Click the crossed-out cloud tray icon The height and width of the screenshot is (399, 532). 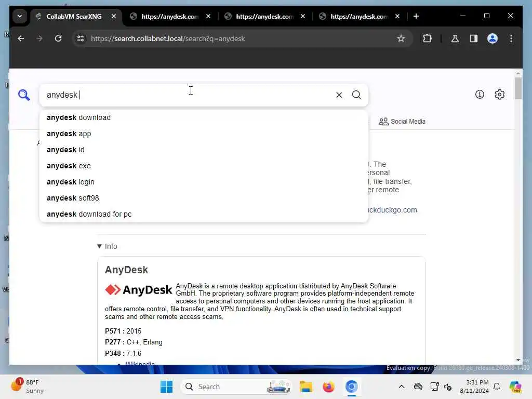(x=418, y=387)
